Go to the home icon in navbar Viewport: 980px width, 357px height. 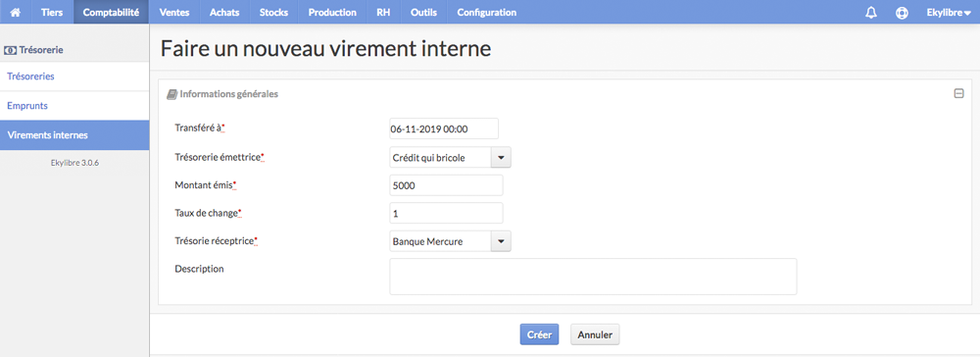pos(16,12)
